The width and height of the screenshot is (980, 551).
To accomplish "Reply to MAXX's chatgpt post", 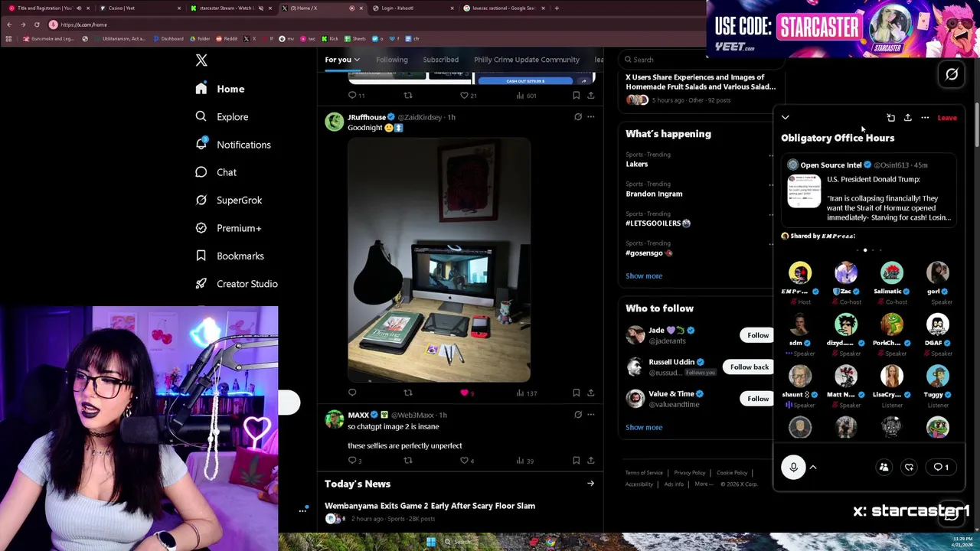I will point(352,461).
